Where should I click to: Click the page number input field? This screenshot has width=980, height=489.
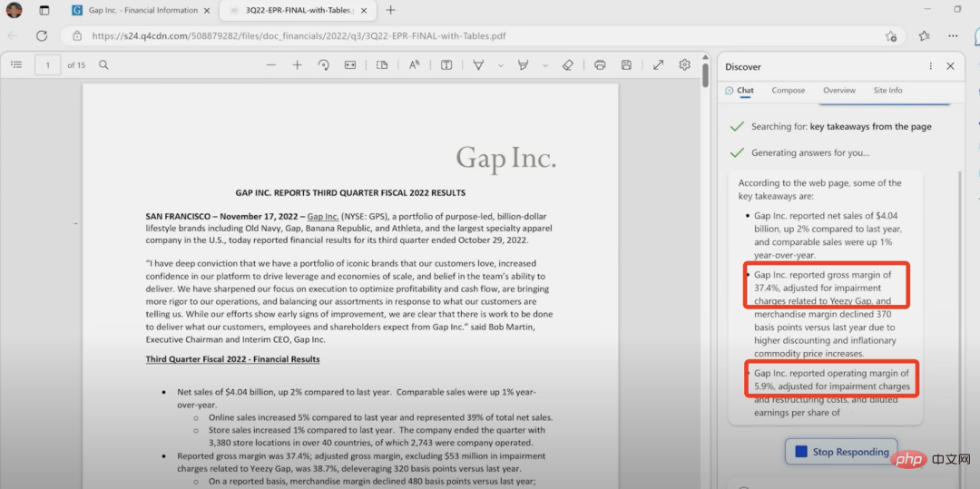(47, 65)
